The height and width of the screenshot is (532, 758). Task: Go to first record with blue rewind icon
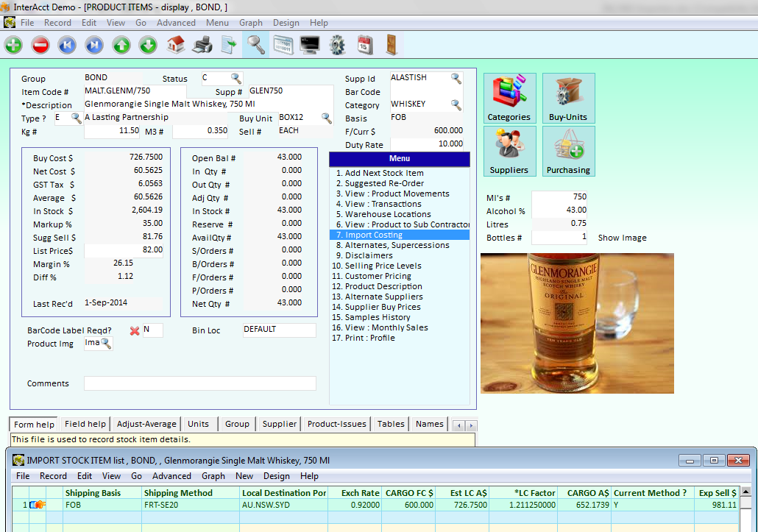(67, 46)
